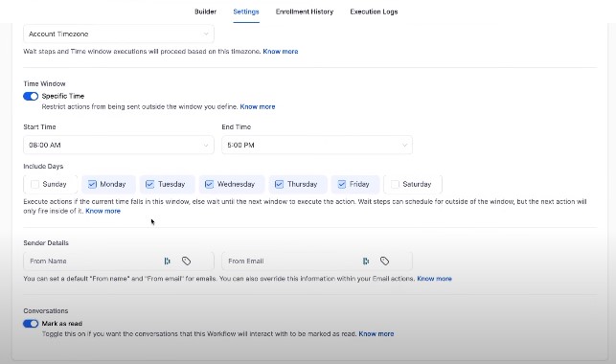Switch to the Builder tab
Image resolution: width=616 pixels, height=364 pixels.
(x=205, y=11)
